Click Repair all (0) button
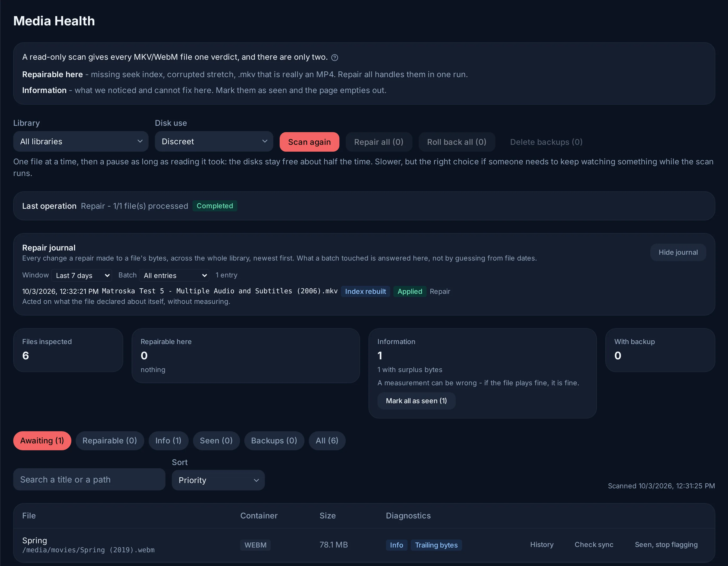This screenshot has height=566, width=728. click(379, 142)
